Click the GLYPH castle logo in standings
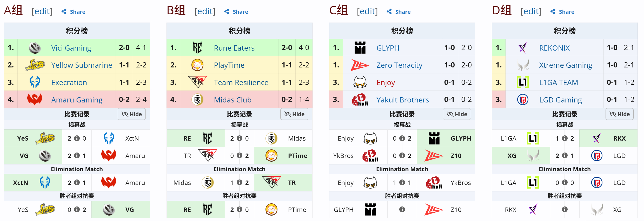Viewport: 644px width, 221px height. [x=360, y=48]
